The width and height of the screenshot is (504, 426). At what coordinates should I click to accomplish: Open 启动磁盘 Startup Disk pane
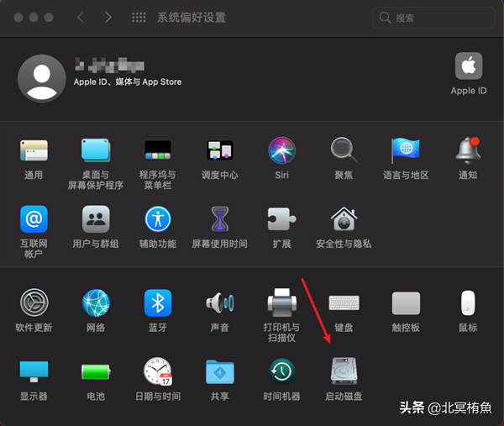point(344,371)
